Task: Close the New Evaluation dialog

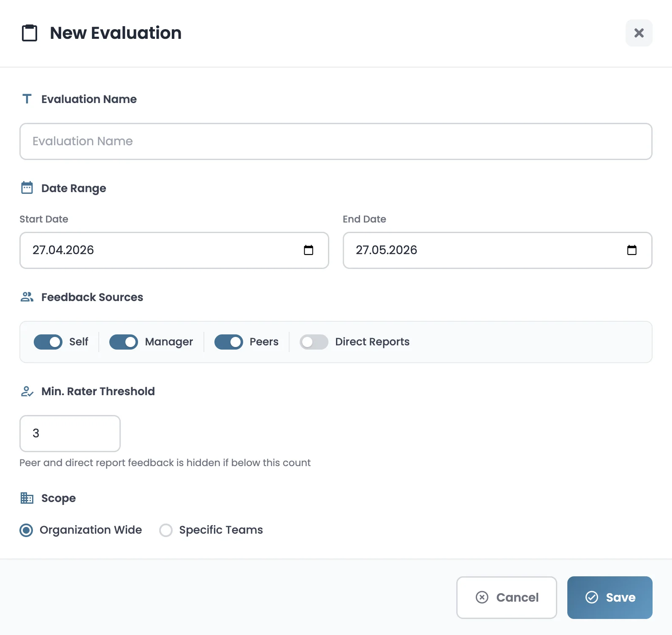Action: (x=639, y=33)
